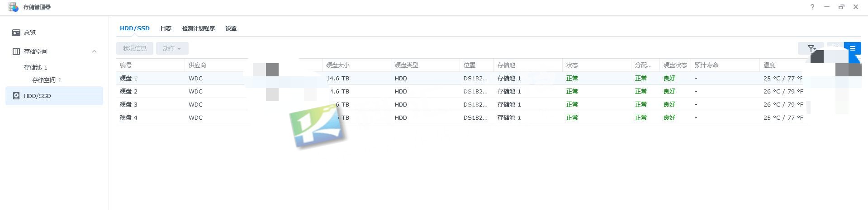
Task: Open the filter funnel dropdown
Action: (x=811, y=48)
